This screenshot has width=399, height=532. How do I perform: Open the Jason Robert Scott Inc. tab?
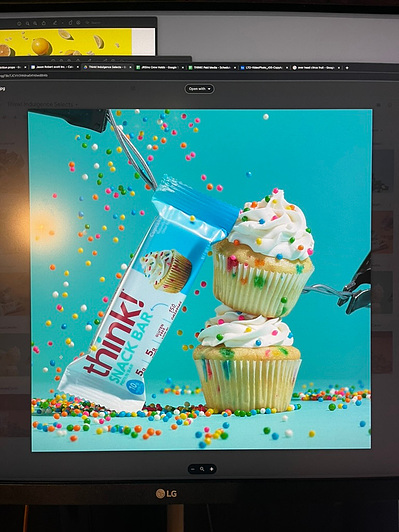[x=54, y=67]
